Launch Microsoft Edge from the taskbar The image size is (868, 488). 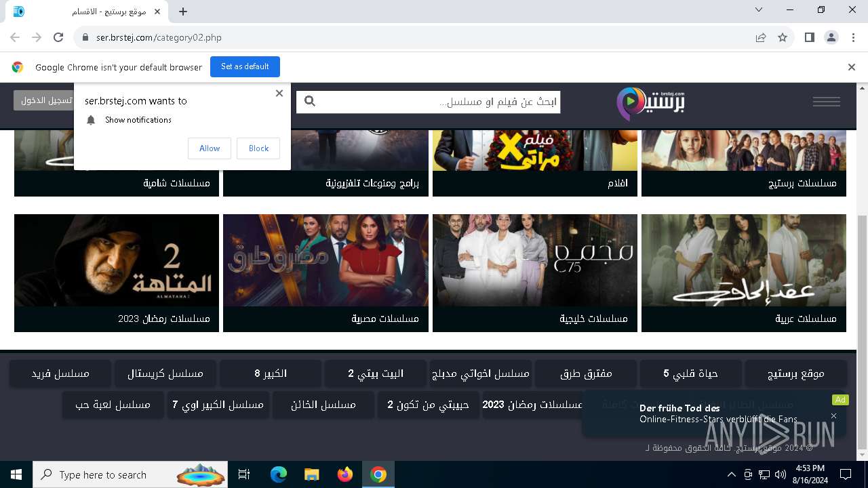(279, 474)
